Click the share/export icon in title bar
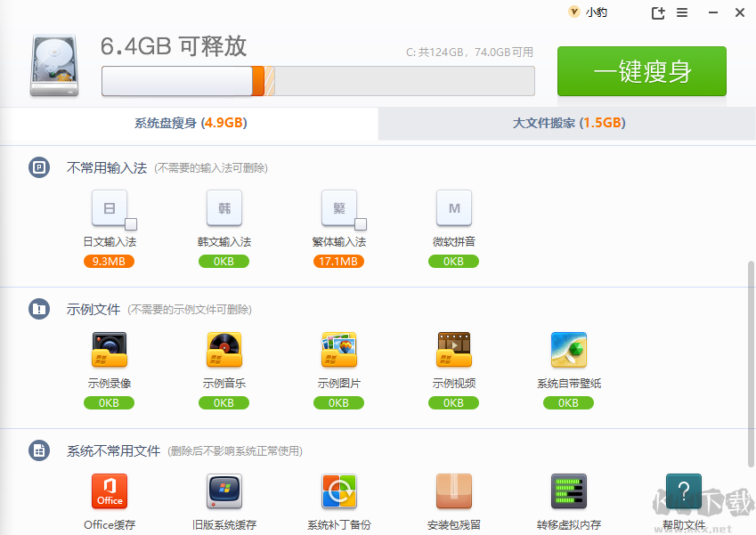Image resolution: width=756 pixels, height=535 pixels. [658, 13]
